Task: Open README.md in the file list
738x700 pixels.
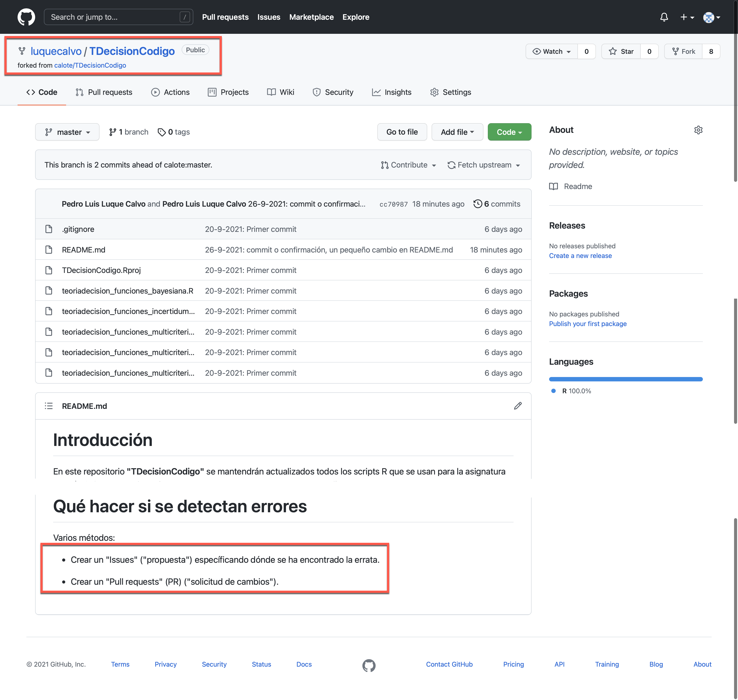Action: click(84, 250)
